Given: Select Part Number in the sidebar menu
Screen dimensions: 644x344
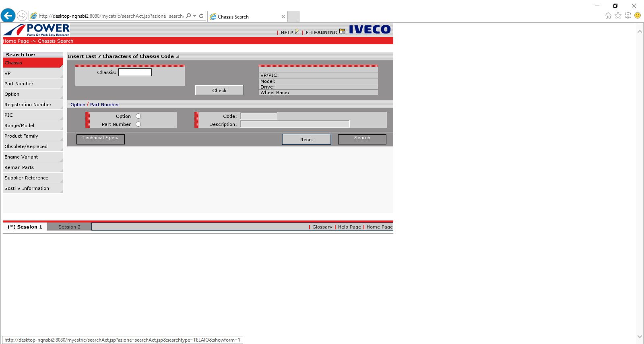Looking at the screenshot, I should (x=33, y=84).
